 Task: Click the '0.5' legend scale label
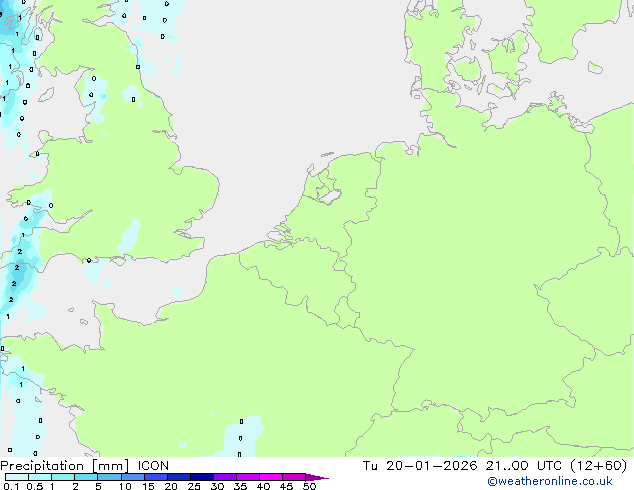pyautogui.click(x=34, y=486)
